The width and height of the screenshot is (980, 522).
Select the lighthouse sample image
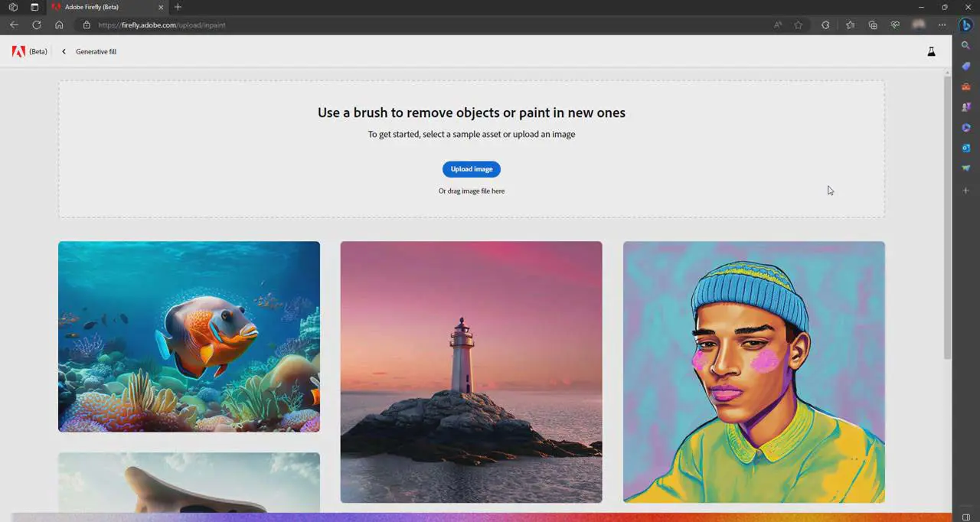[x=471, y=372]
